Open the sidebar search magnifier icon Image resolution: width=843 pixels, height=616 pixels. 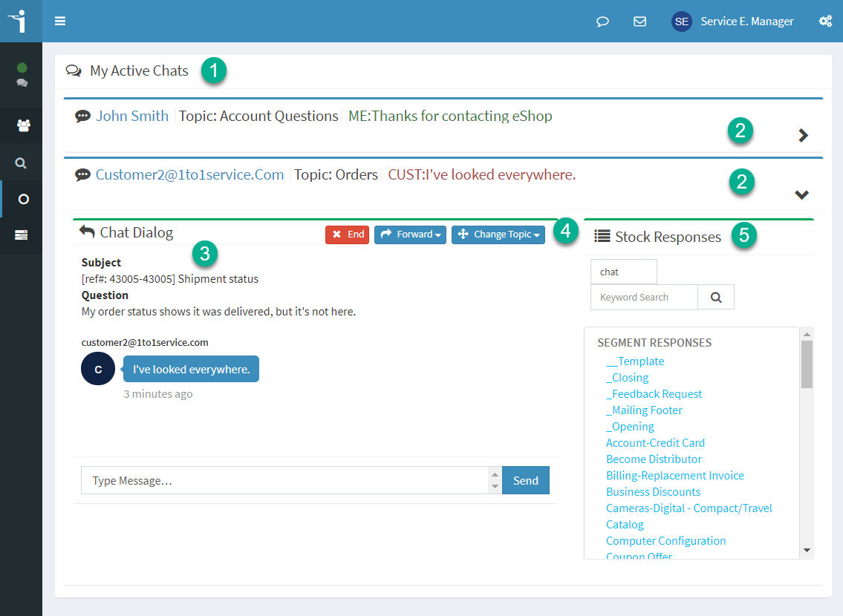21,163
